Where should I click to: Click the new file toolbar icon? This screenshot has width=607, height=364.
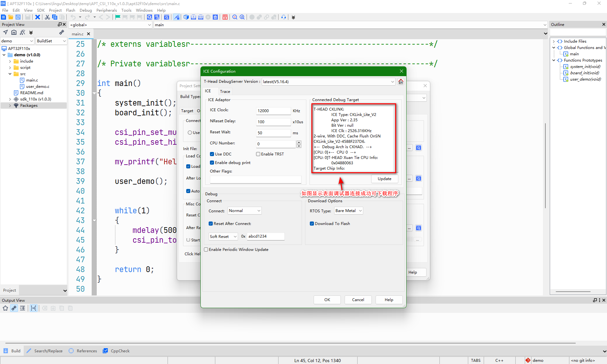click(x=4, y=17)
